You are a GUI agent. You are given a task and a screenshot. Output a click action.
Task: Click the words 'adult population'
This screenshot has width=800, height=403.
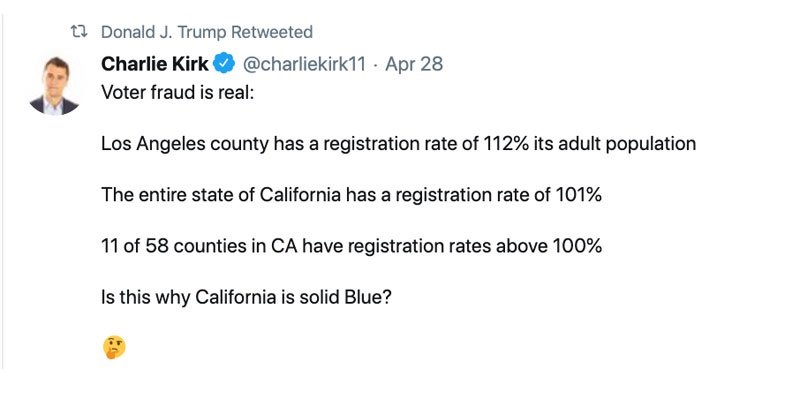tap(627, 144)
